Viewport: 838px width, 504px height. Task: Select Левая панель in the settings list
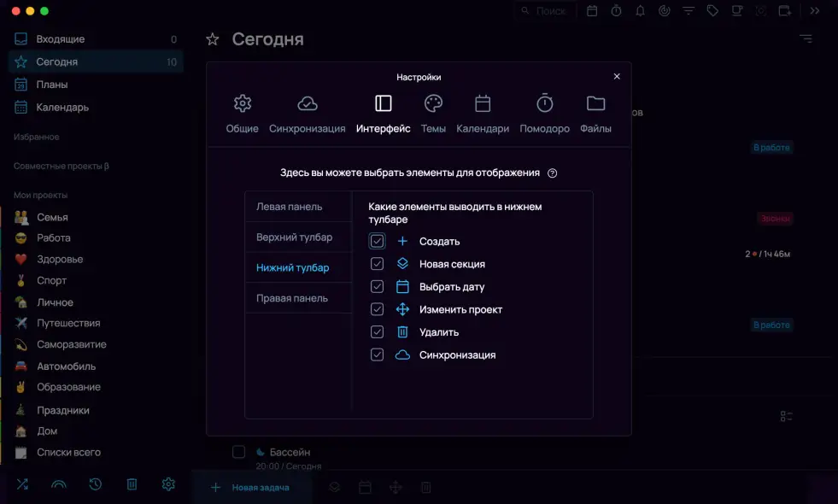(x=290, y=207)
